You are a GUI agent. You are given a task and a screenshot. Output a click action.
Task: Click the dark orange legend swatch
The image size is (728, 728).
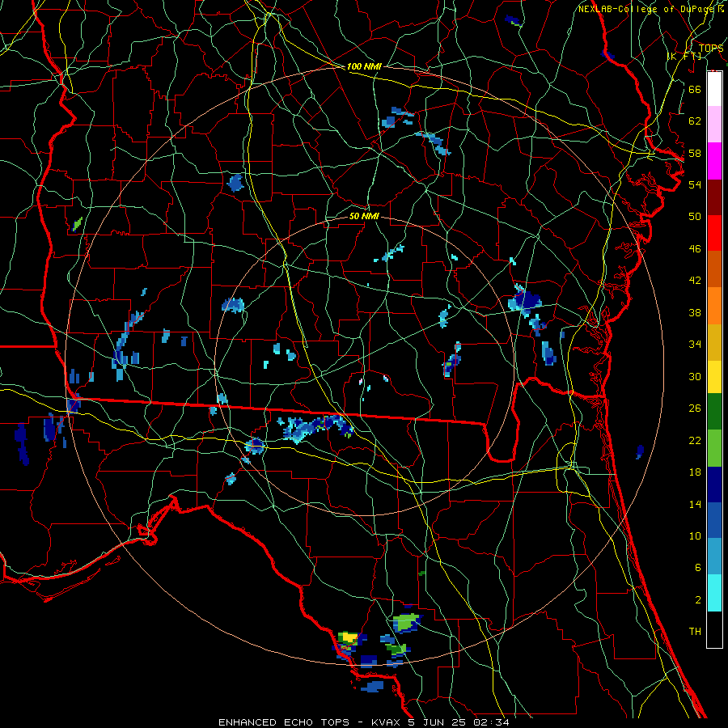(714, 269)
